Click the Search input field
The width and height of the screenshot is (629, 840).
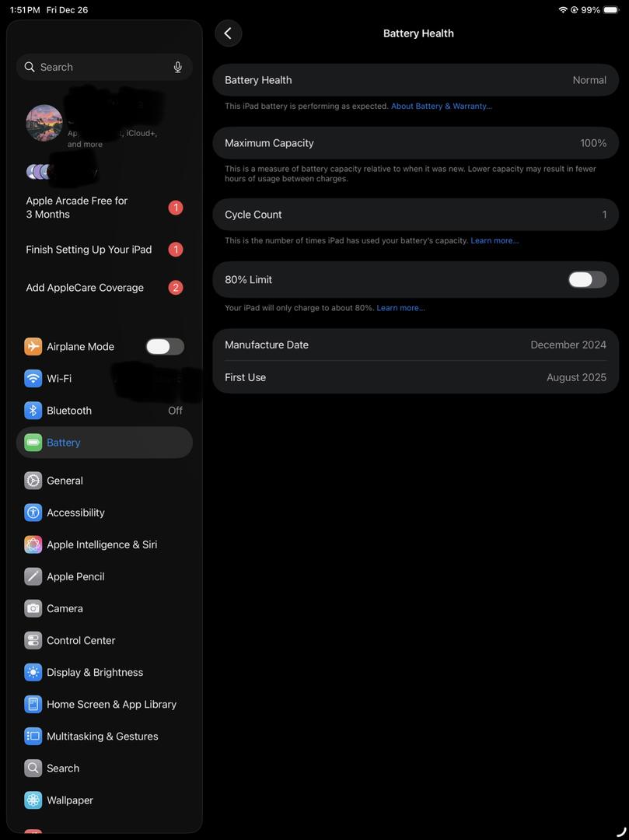click(x=104, y=67)
